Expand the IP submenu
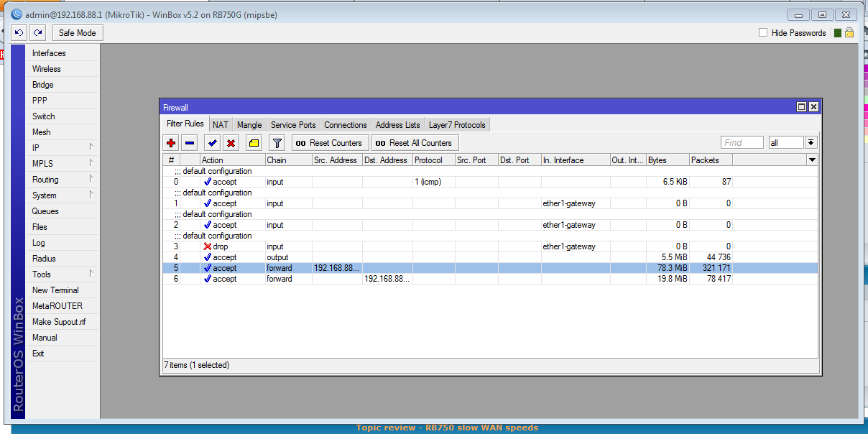Image resolution: width=868 pixels, height=434 pixels. (63, 147)
